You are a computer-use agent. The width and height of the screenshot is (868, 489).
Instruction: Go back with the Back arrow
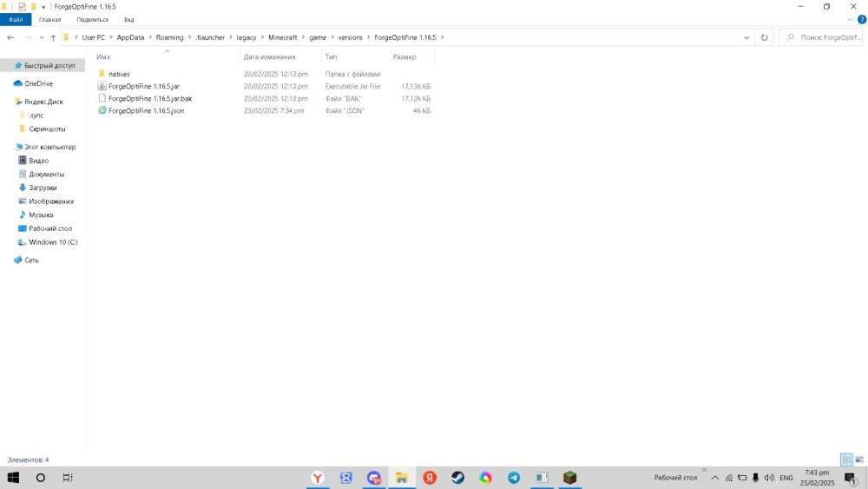[x=10, y=37]
